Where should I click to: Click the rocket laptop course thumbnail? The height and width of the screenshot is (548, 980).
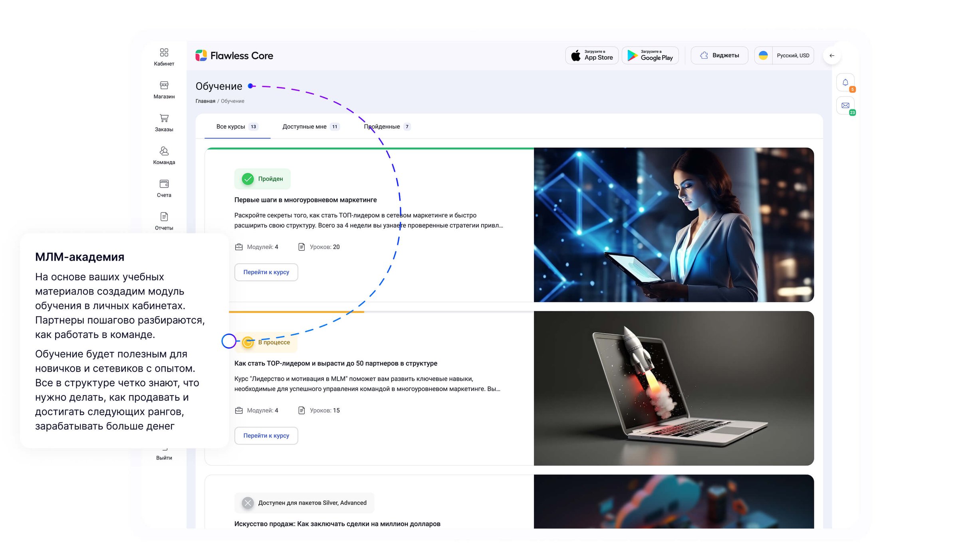coord(673,388)
